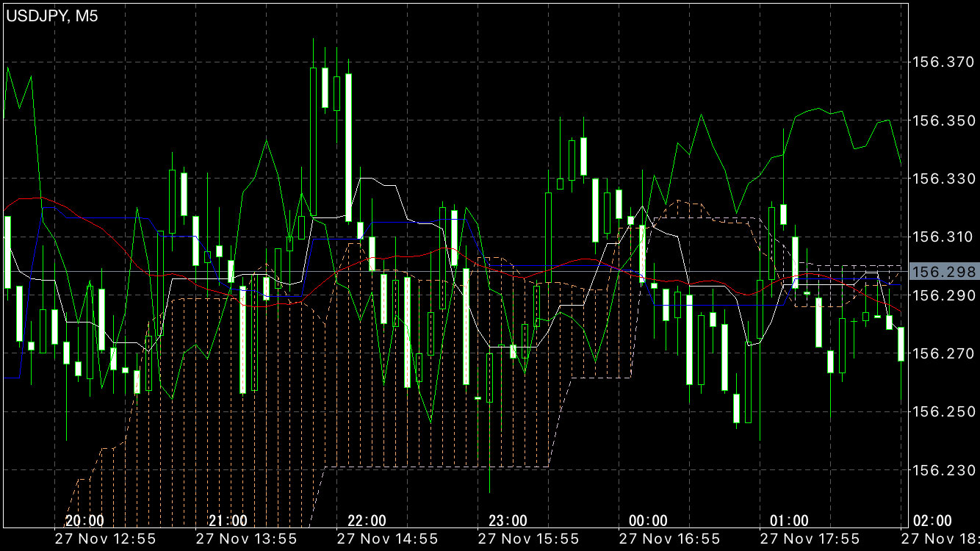Viewport: 980px width, 551px height.
Task: Click the 01:00 time axis marker
Action: (x=789, y=521)
